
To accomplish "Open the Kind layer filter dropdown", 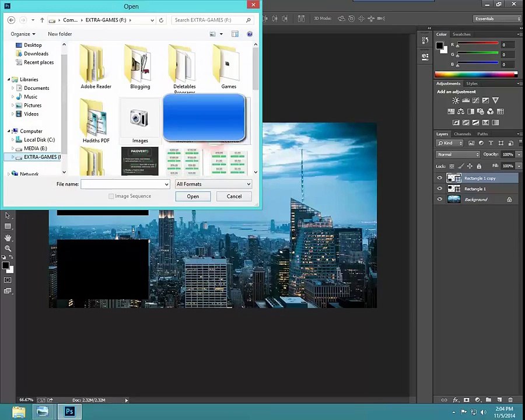I will 449,143.
